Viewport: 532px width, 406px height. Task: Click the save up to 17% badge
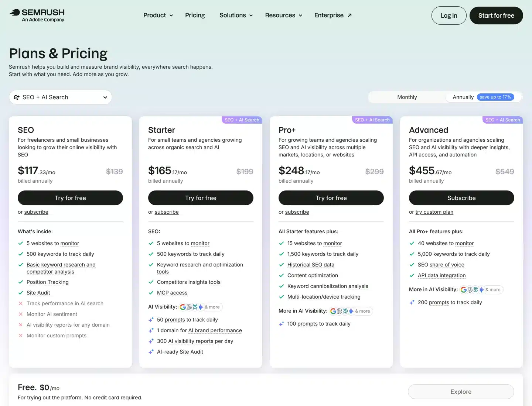495,97
